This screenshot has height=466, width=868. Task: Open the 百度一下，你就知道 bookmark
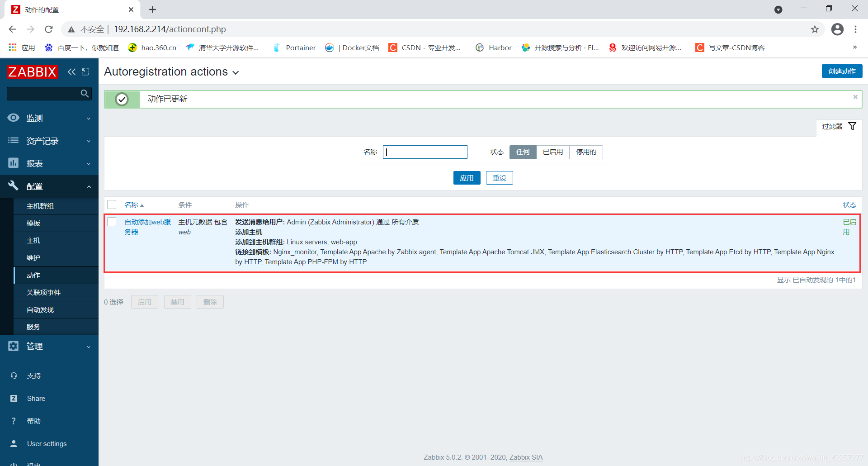click(82, 48)
